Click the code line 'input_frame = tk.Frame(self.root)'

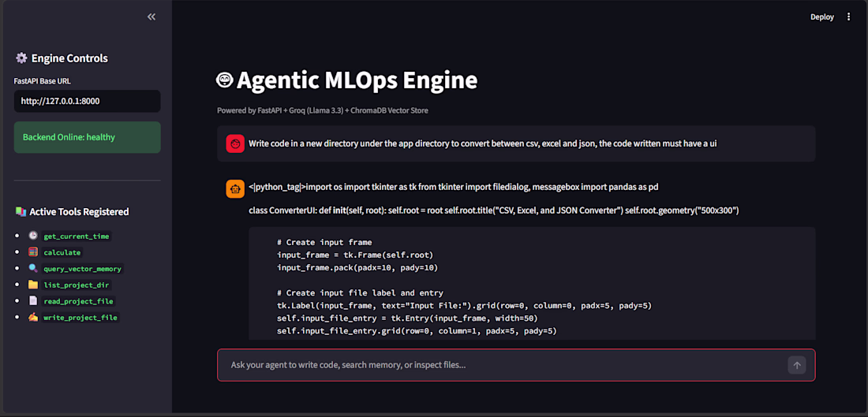(x=355, y=255)
